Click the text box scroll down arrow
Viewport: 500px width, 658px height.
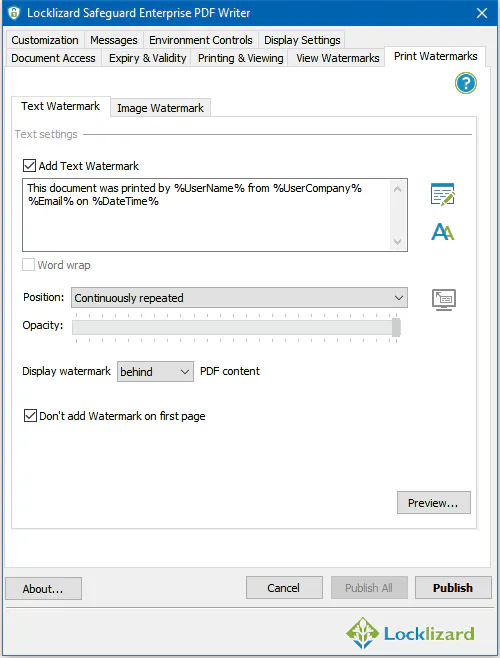pos(398,242)
